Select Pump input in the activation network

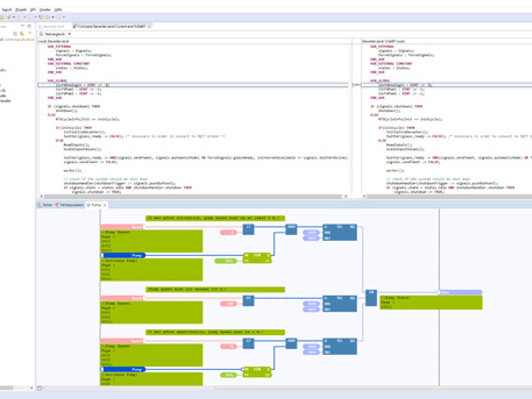123,255
